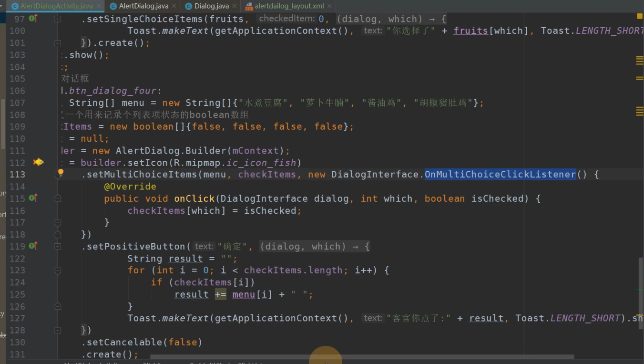Click the override gutter icon on line 119
Viewport: 644px width, 364px height.
click(33, 246)
